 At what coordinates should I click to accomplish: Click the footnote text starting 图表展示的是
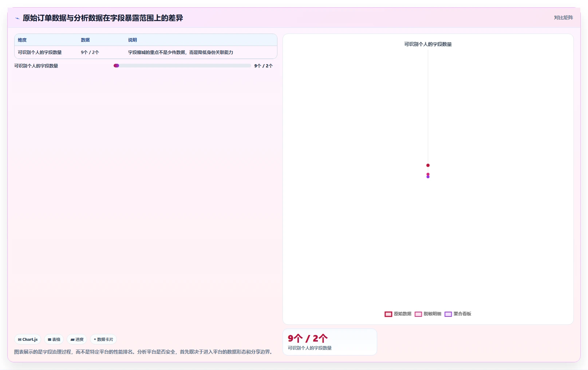pos(144,352)
